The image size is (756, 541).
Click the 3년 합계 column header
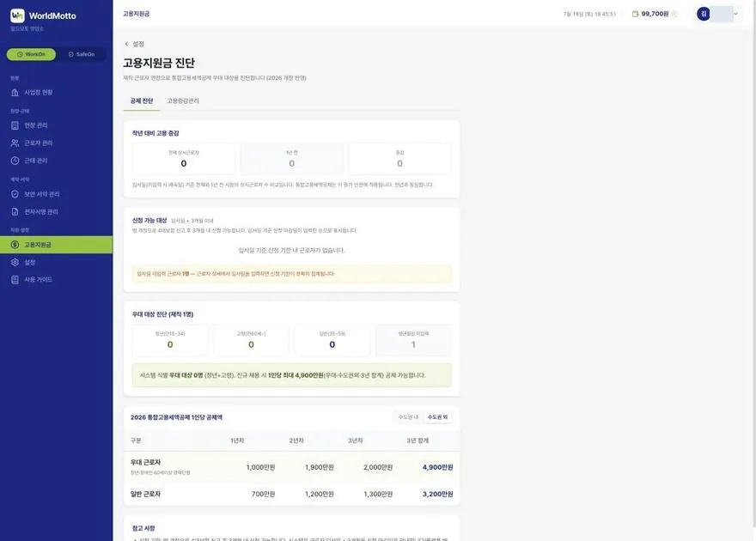click(418, 441)
